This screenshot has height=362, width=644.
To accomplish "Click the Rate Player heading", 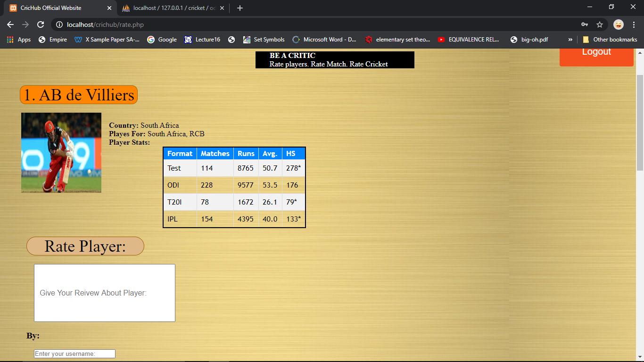I will tap(85, 246).
